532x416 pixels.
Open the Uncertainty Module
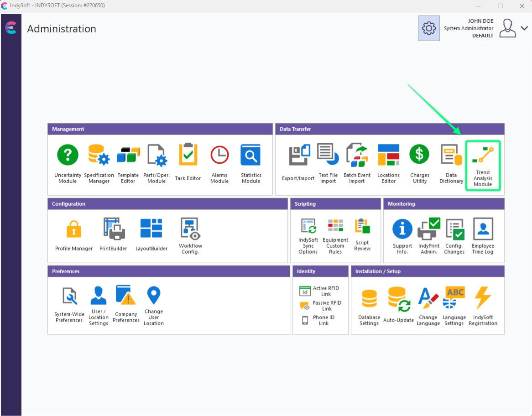point(68,156)
